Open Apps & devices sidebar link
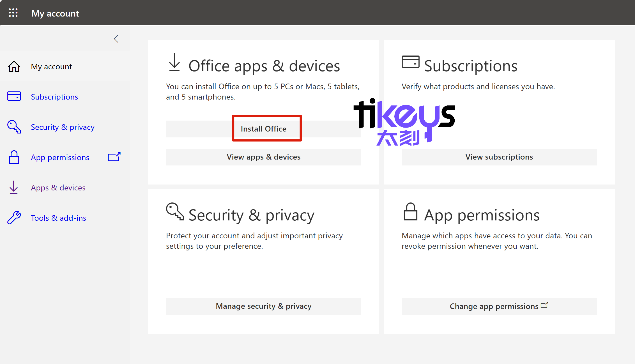Viewport: 635px width, 364px height. (58, 188)
